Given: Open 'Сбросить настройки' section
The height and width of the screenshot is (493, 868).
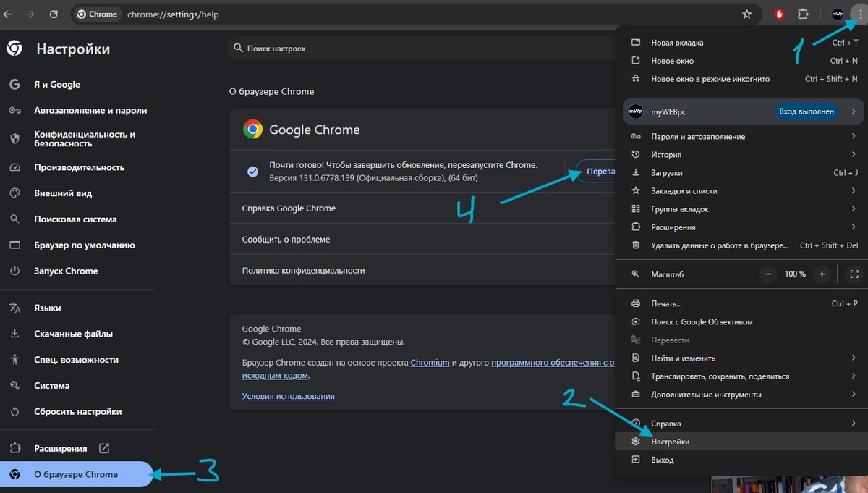Looking at the screenshot, I should 77,412.
